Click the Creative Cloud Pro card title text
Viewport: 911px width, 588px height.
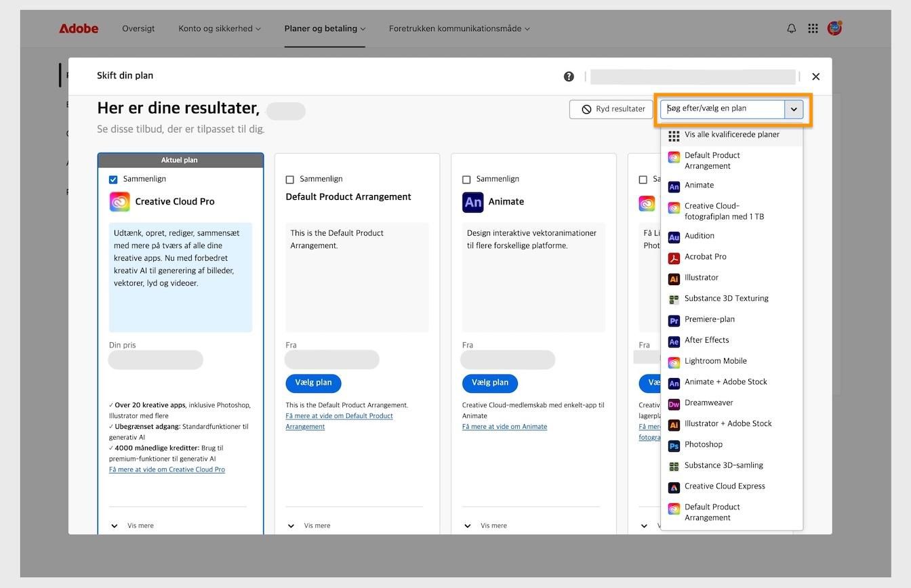click(175, 202)
